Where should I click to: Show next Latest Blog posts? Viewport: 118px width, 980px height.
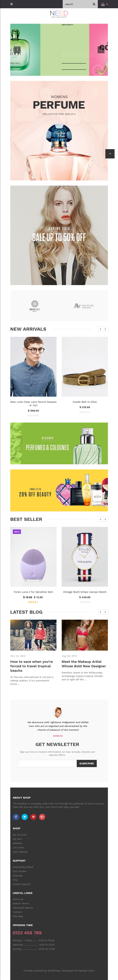click(x=105, y=612)
